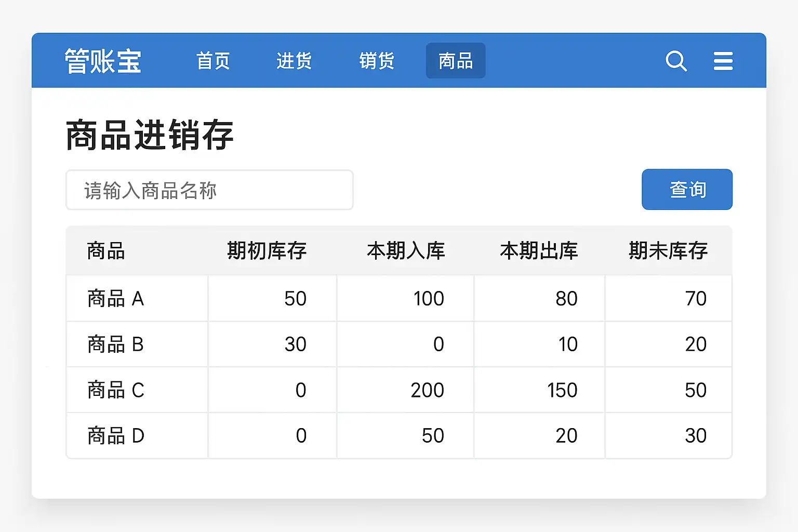The width and height of the screenshot is (798, 532).
Task: Click the 本期出库 column header
Action: coord(539,251)
